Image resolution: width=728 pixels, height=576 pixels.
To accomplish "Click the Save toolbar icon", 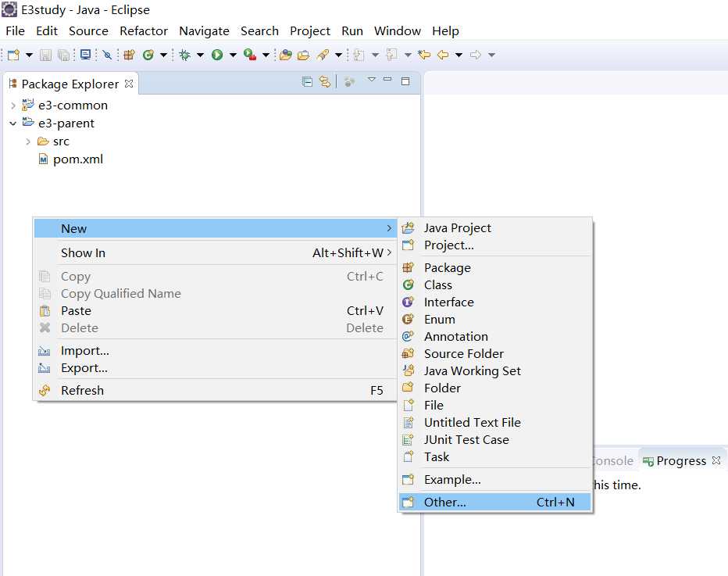I will coord(45,55).
